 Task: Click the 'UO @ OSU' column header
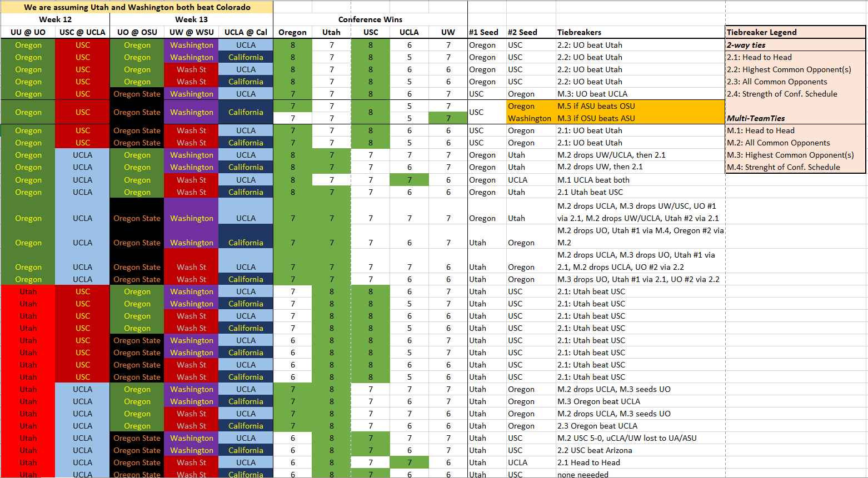pos(137,32)
